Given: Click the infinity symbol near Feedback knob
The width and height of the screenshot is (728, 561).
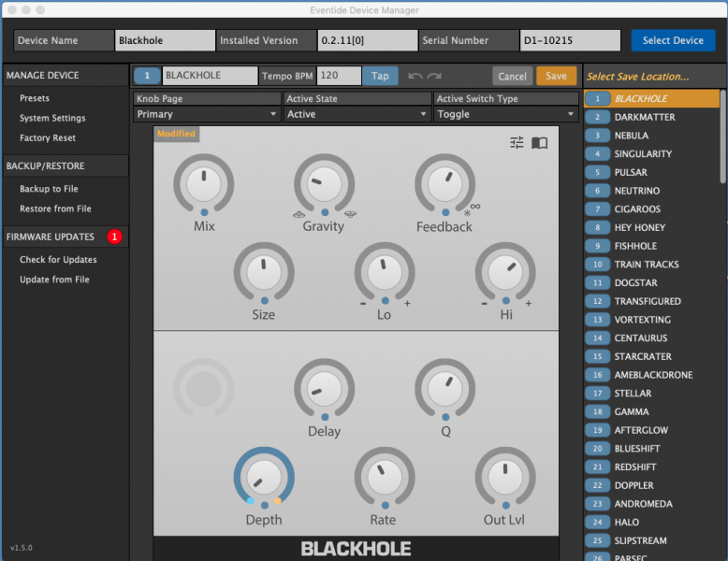Looking at the screenshot, I should 475,206.
